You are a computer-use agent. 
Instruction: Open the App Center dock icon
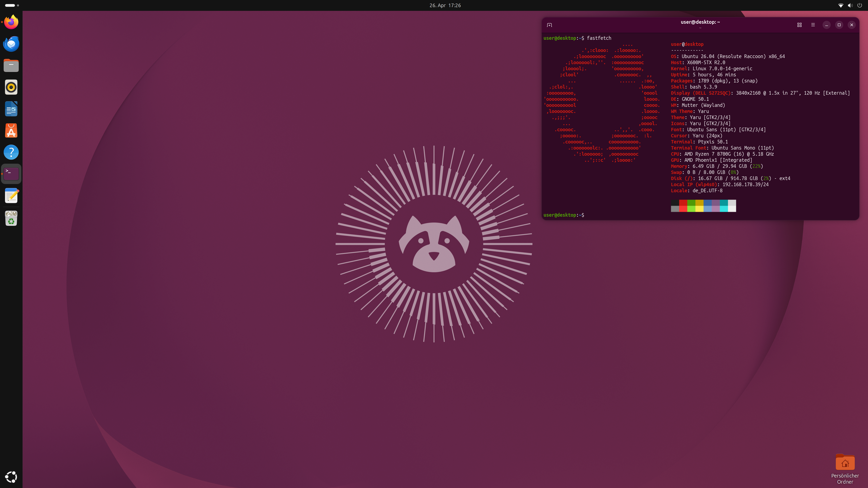[x=11, y=131]
